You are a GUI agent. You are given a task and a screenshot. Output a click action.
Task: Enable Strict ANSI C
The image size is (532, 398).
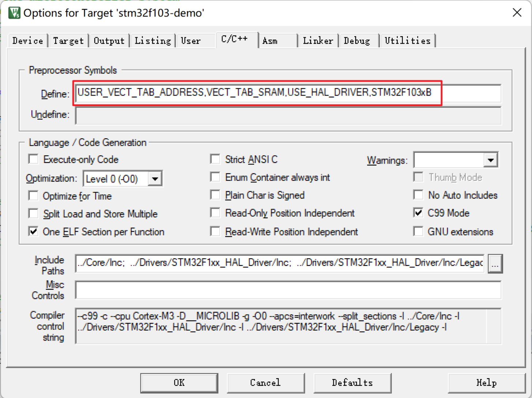[x=215, y=159]
